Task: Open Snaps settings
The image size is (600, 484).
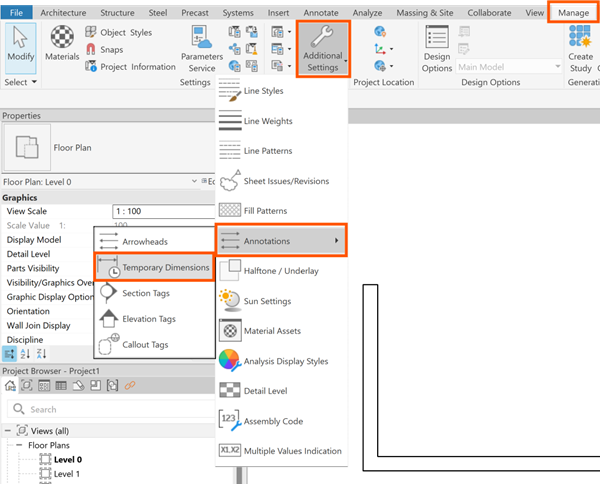Action: (104, 49)
